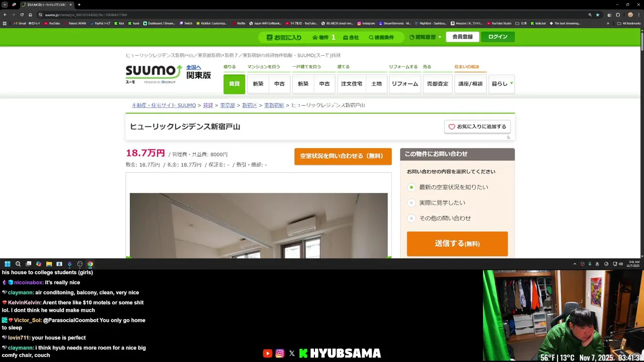
Task: Click the 全国へ link
Action: (194, 67)
